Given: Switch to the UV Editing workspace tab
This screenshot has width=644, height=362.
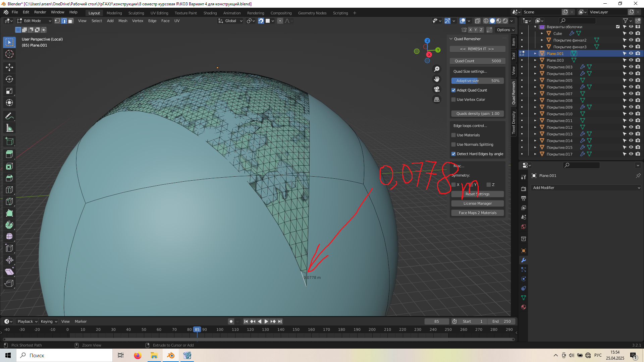Looking at the screenshot, I should (x=159, y=13).
